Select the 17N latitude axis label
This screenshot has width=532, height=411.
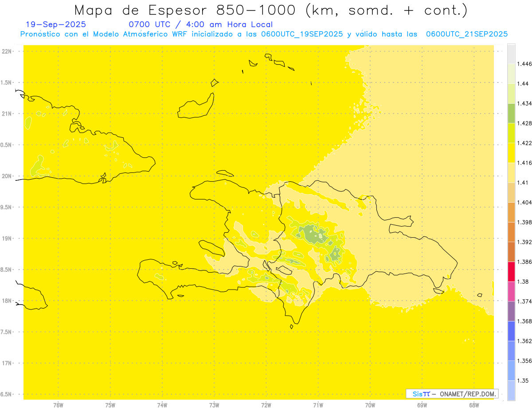coord(7,363)
